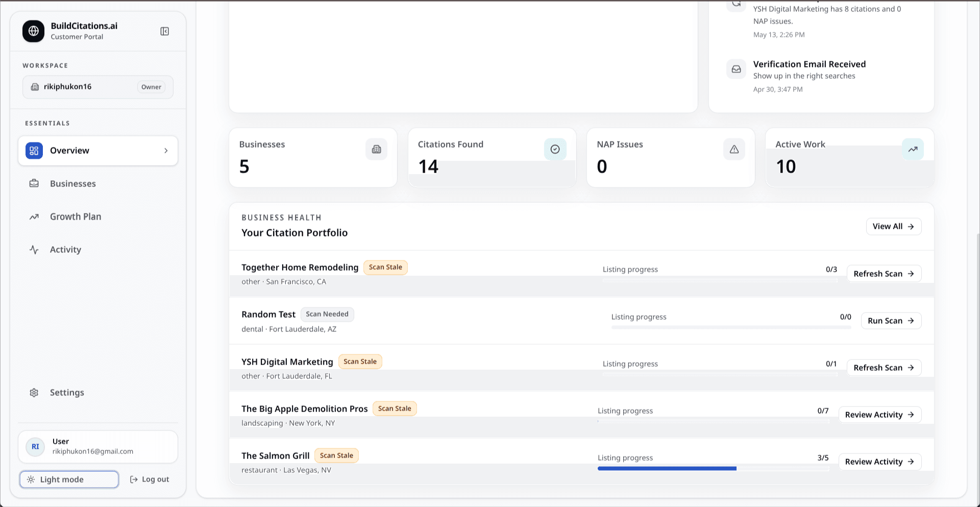Click the Active Work count 10
The image size is (980, 507).
[x=786, y=166]
